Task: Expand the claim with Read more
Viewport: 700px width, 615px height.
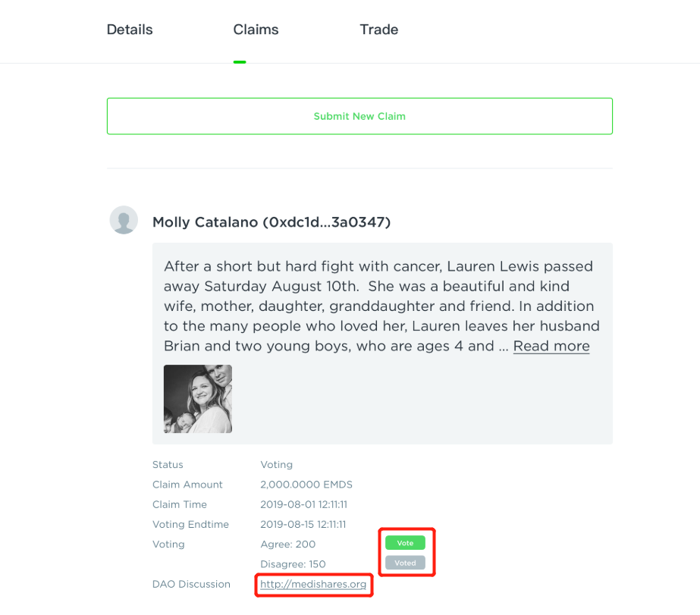Action: coord(551,347)
